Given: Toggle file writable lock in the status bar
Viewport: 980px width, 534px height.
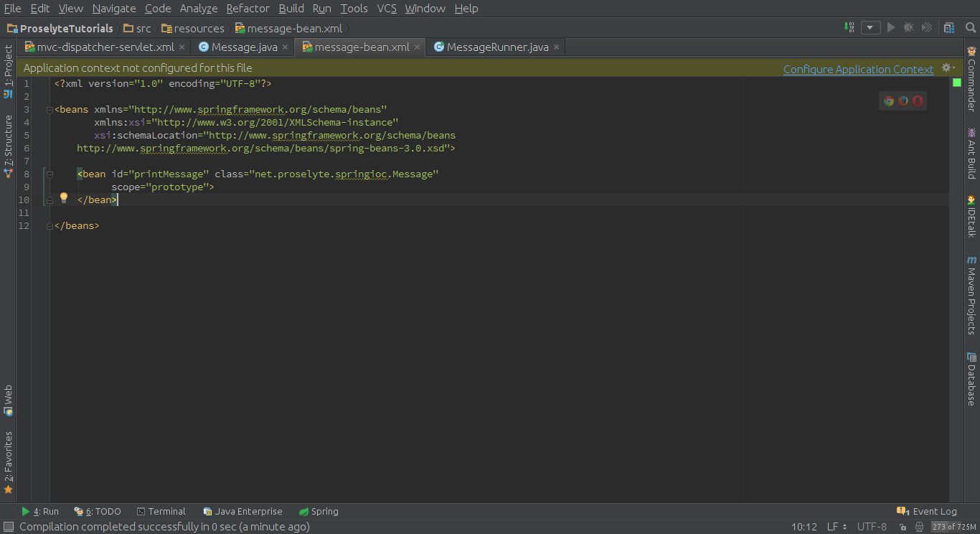Looking at the screenshot, I should point(903,526).
